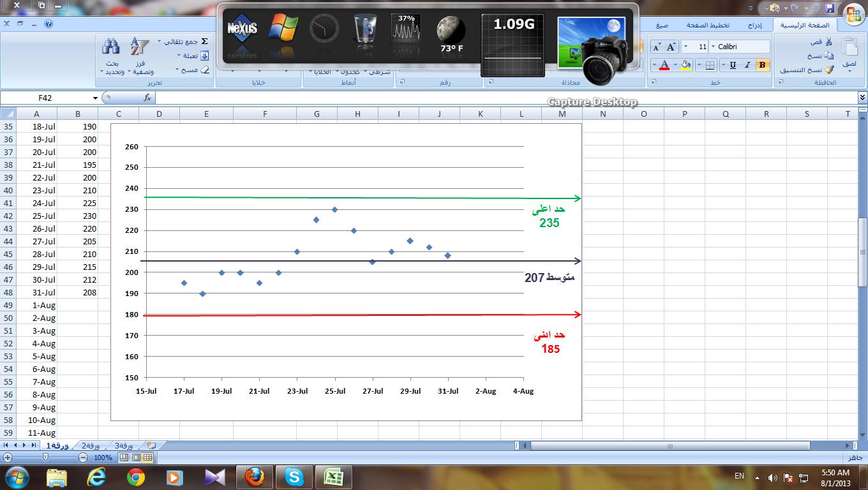Viewport: 868px width, 490px height.
Task: Toggle Bold formatting
Action: (x=762, y=65)
